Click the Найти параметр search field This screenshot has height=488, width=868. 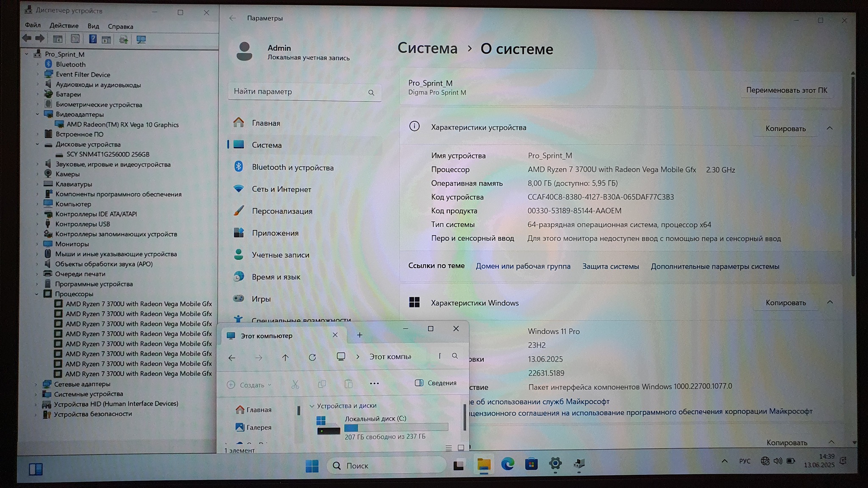(297, 91)
